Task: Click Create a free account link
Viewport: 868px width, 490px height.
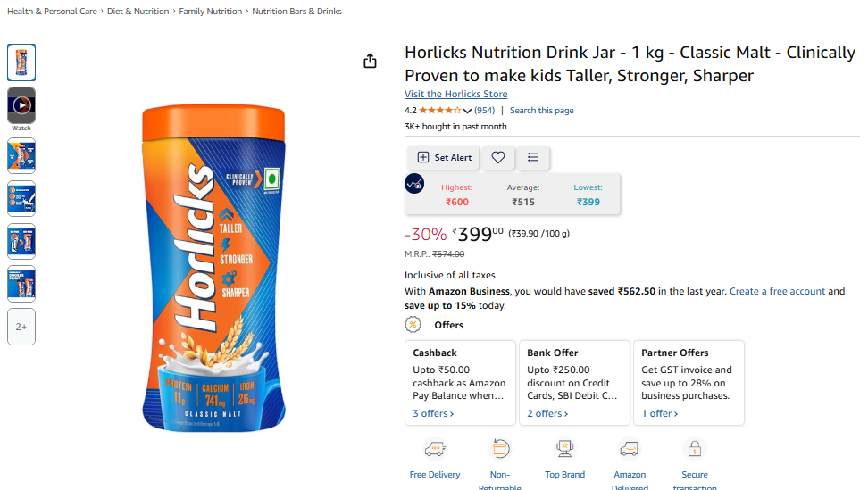Action: coord(777,292)
